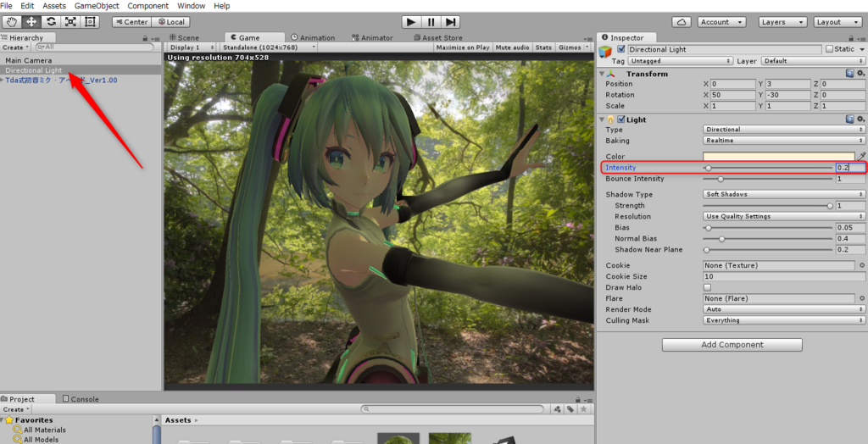This screenshot has height=444, width=868.
Task: Open the Culling Mask dropdown
Action: [x=784, y=320]
